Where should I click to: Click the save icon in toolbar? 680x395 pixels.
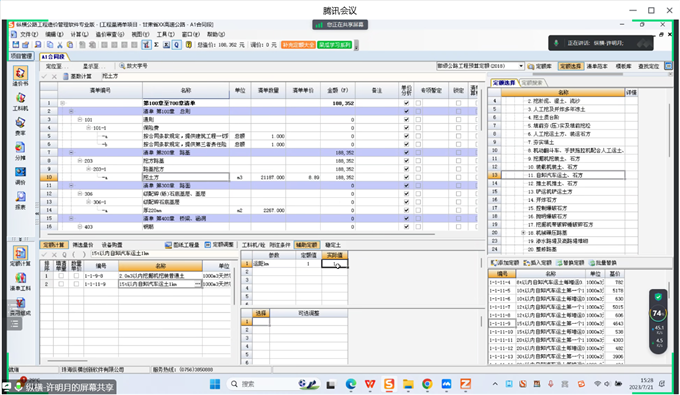point(16,45)
